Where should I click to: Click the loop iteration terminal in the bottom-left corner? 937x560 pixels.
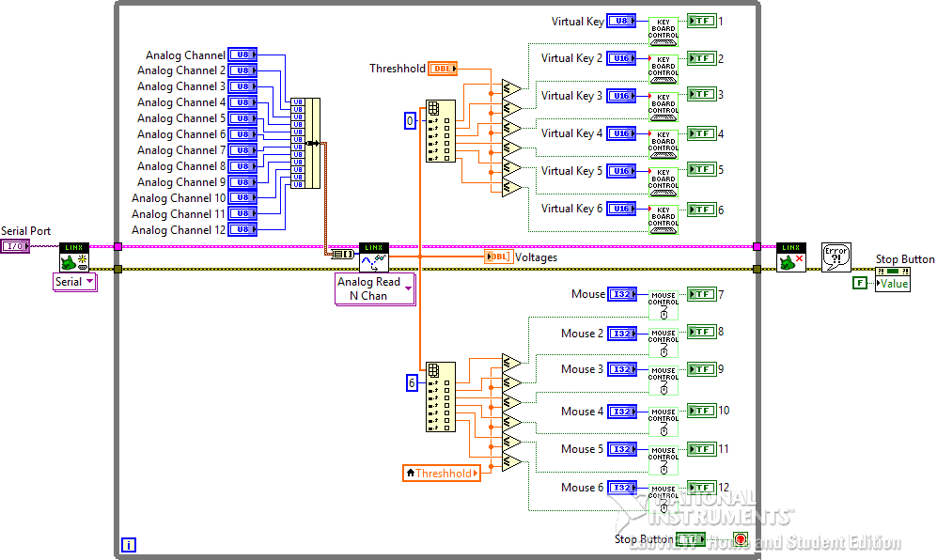128,544
